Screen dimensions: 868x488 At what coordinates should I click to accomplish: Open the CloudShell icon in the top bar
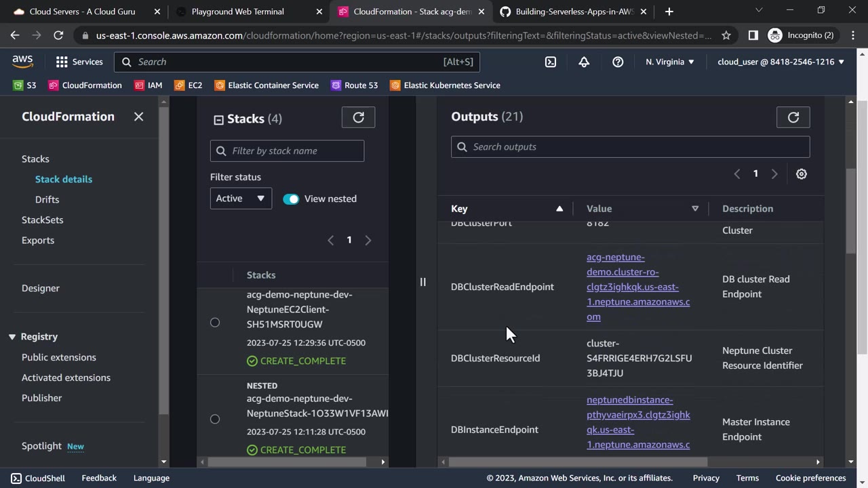551,62
